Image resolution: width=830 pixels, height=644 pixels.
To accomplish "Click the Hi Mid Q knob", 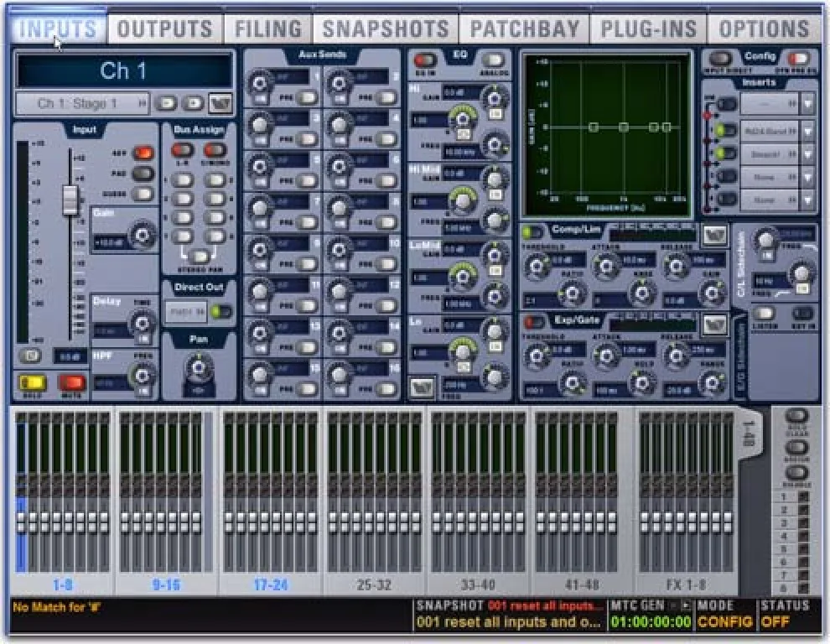I will click(x=462, y=200).
